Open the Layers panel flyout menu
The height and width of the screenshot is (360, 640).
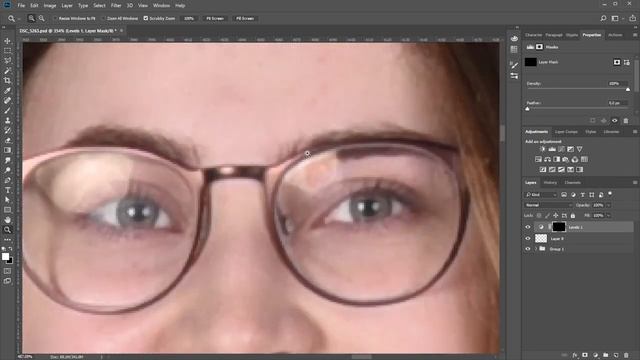pos(635,182)
